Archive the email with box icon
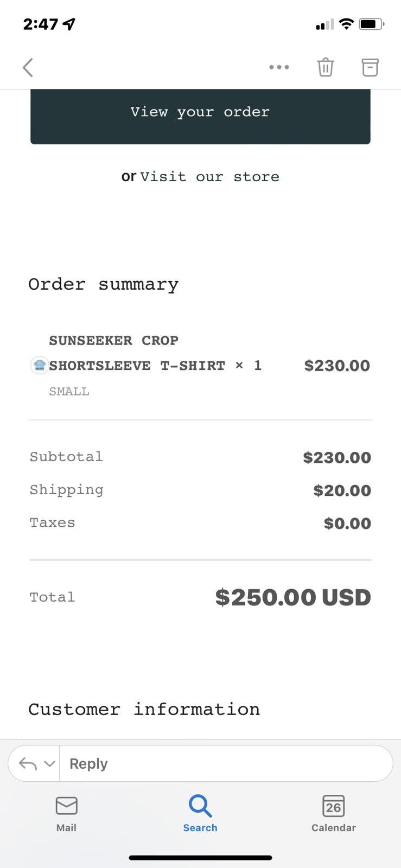This screenshot has height=868, width=401. click(370, 67)
